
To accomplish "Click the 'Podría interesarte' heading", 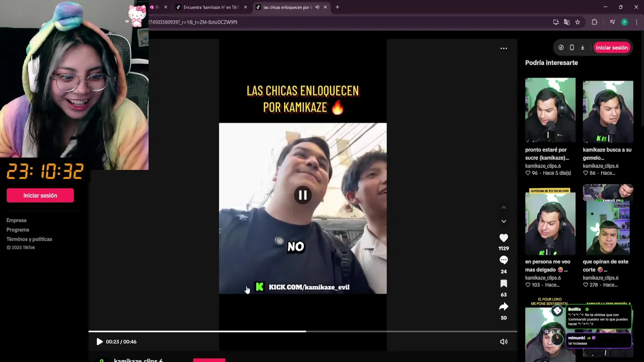I will point(551,63).
